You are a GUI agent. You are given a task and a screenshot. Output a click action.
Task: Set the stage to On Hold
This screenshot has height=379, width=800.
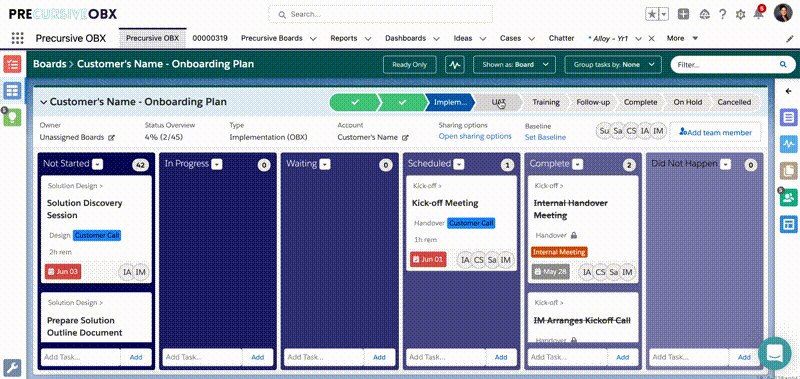[687, 102]
